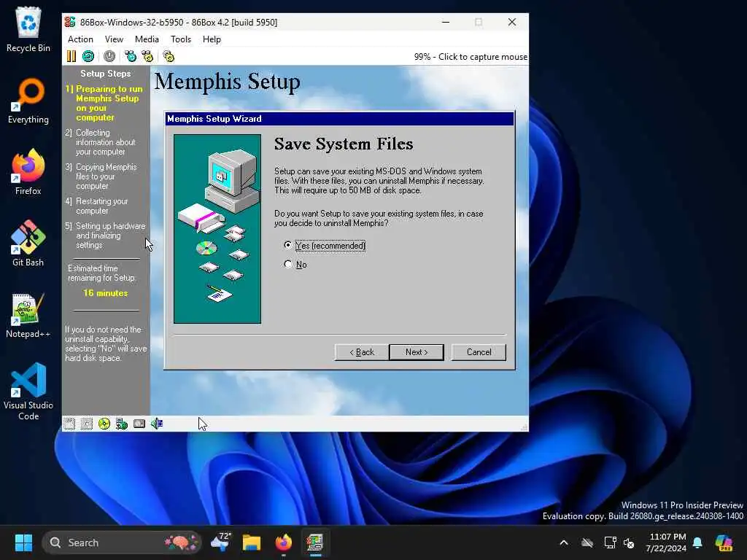Click the computer with green globe status icon

click(x=122, y=424)
